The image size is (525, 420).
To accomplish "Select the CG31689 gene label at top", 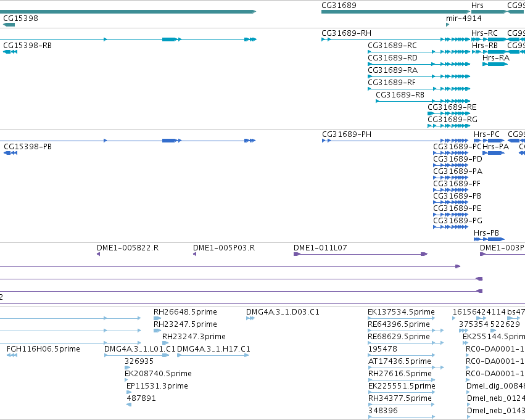I will (339, 6).
